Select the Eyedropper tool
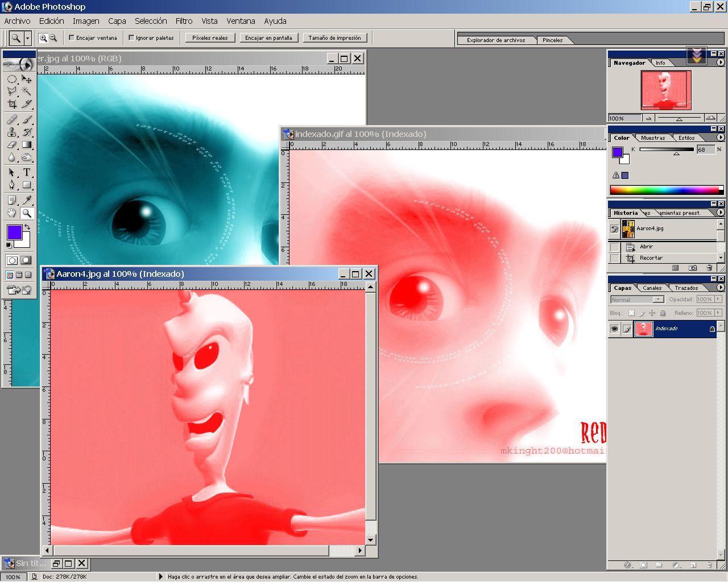The height and width of the screenshot is (582, 728). [x=27, y=200]
